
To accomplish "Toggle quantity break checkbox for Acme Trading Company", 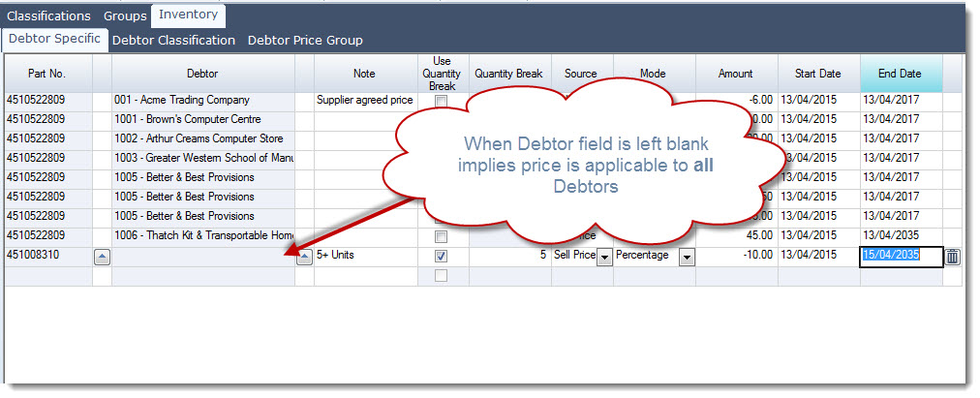I will tap(442, 101).
